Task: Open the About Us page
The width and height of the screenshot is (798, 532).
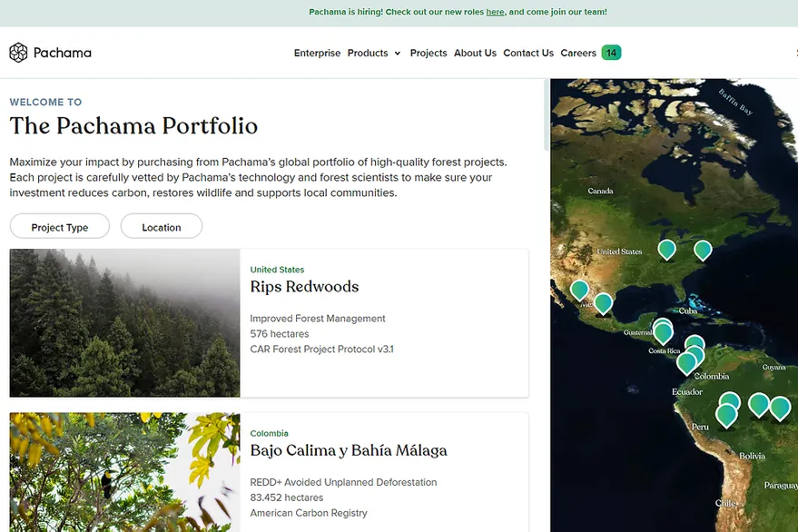Action: [475, 53]
